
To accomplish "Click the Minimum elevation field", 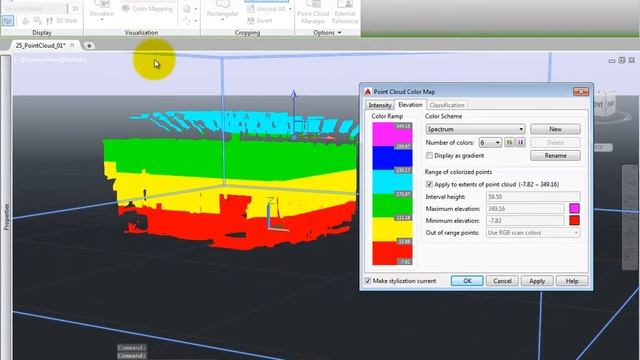I will click(x=525, y=220).
